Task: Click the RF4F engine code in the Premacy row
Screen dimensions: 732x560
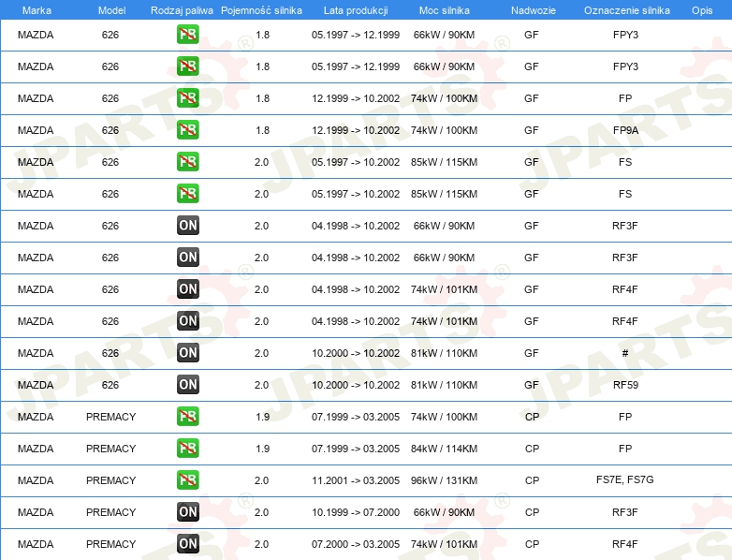Action: pyautogui.click(x=625, y=544)
